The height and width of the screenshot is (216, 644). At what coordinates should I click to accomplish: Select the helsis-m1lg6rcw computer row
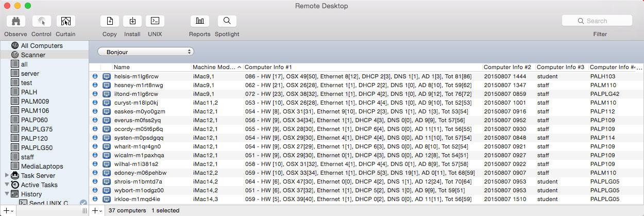(136, 76)
